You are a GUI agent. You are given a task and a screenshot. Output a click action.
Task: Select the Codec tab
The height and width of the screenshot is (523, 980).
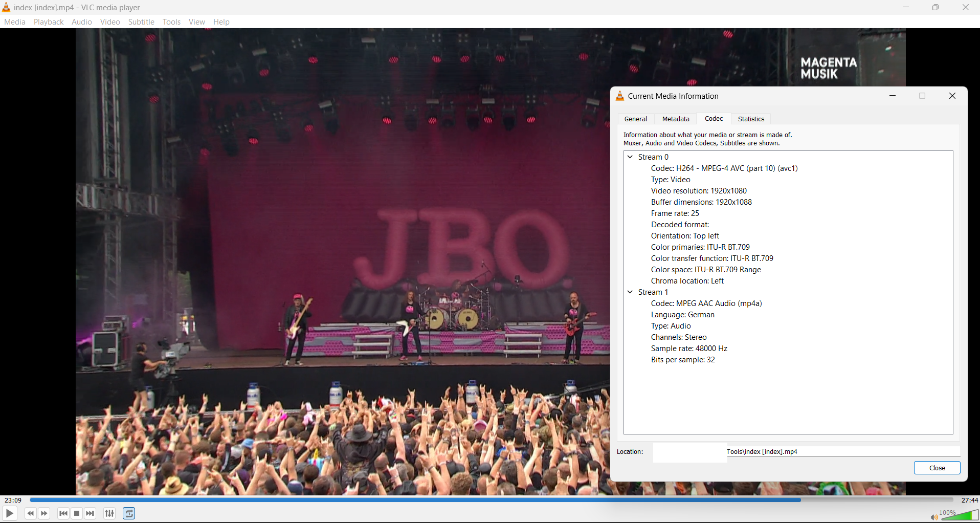714,118
